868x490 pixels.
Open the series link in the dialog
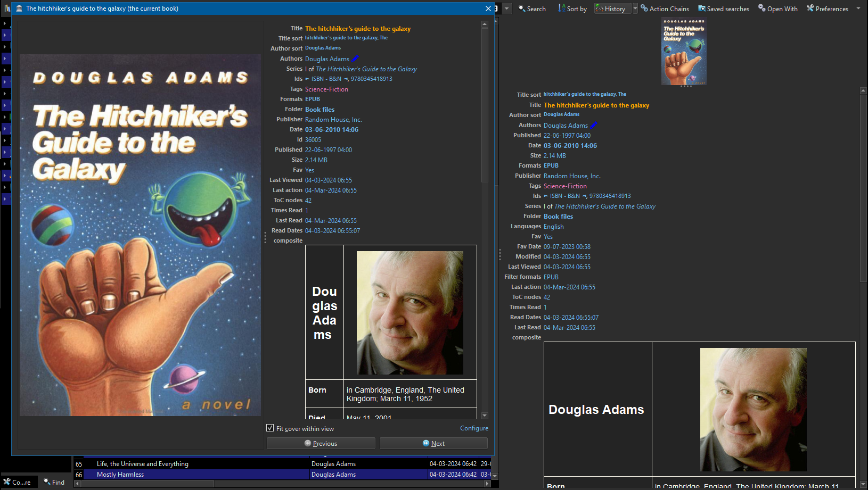[x=366, y=69]
